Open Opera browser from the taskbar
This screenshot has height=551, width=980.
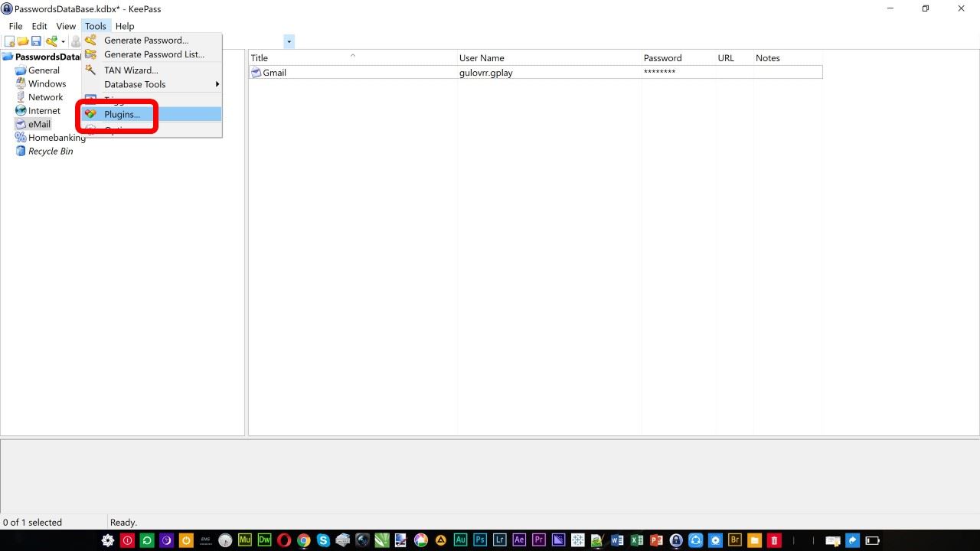tap(284, 540)
